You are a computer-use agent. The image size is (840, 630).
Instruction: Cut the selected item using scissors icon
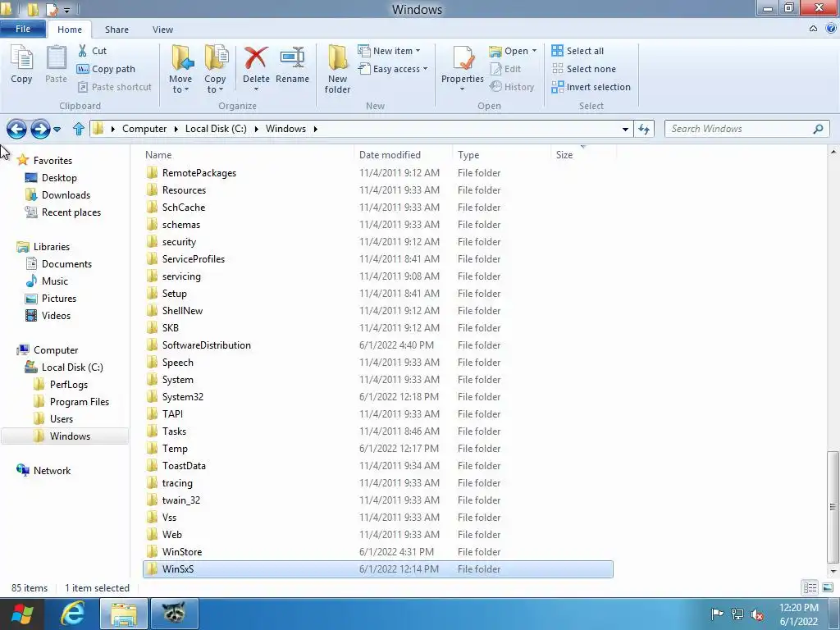tap(92, 51)
